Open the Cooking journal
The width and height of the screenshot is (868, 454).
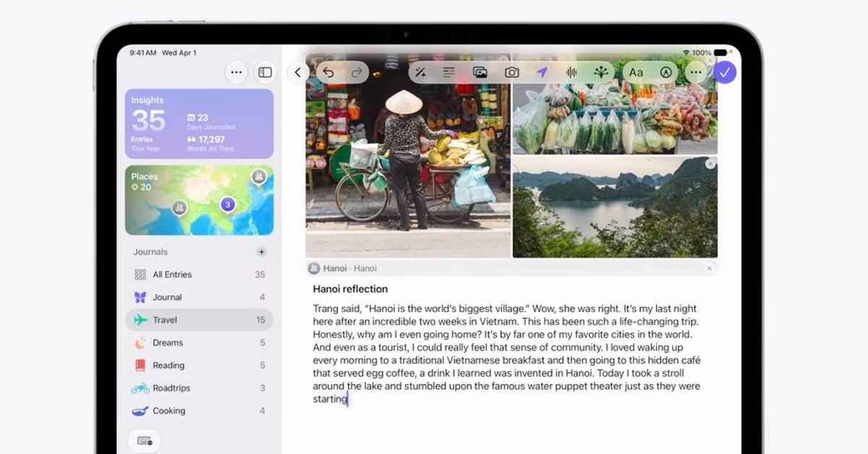coord(200,411)
